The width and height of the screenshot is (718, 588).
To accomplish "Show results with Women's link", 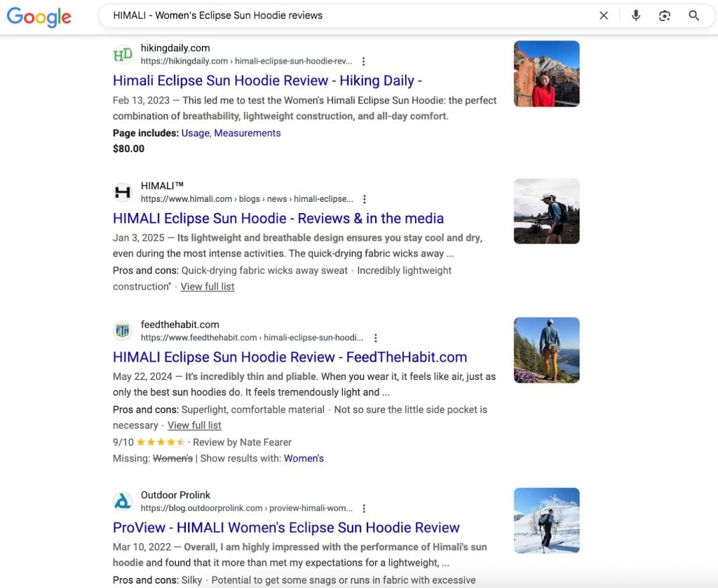I will pyautogui.click(x=304, y=458).
